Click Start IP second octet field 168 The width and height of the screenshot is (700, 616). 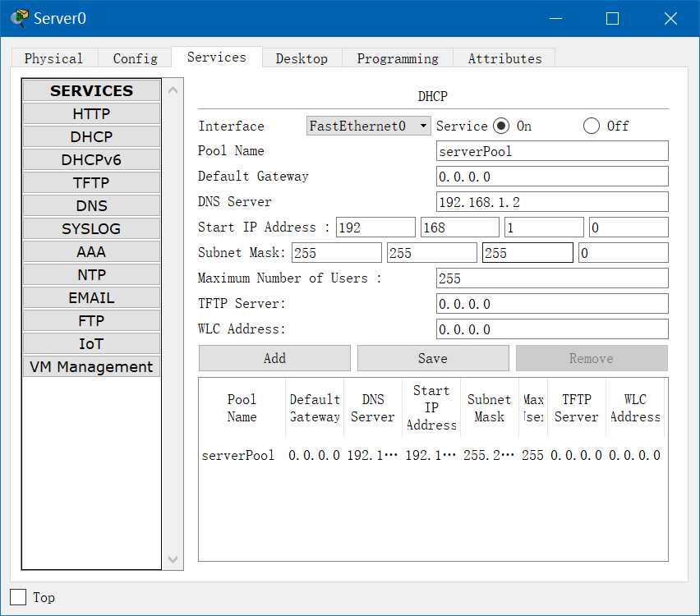pyautogui.click(x=460, y=228)
